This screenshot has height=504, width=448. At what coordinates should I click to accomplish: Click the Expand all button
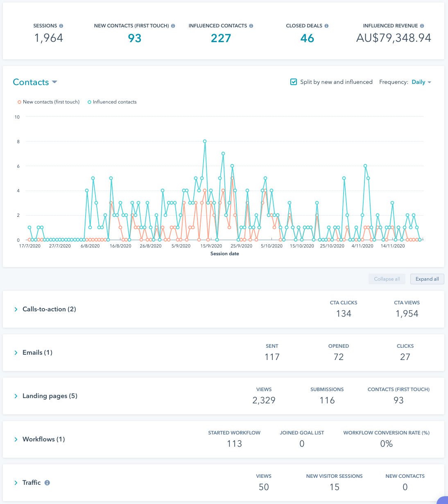click(x=427, y=279)
